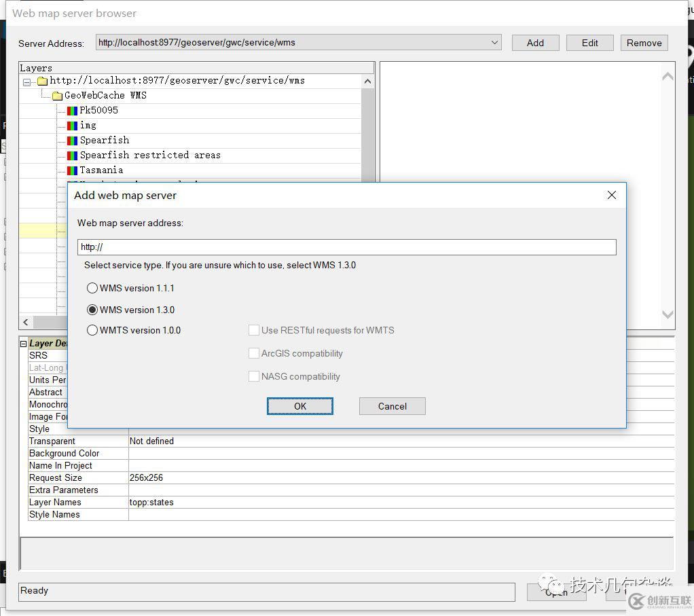Image resolution: width=694 pixels, height=616 pixels.
Task: Click the preview pane scroll-up chevron
Action: tap(668, 76)
